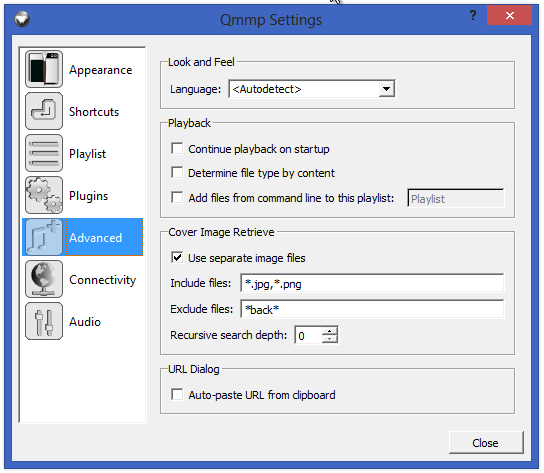Viewport: 544px width, 473px height.
Task: Decrease Recursive search depth with down arrow
Action: tap(329, 339)
